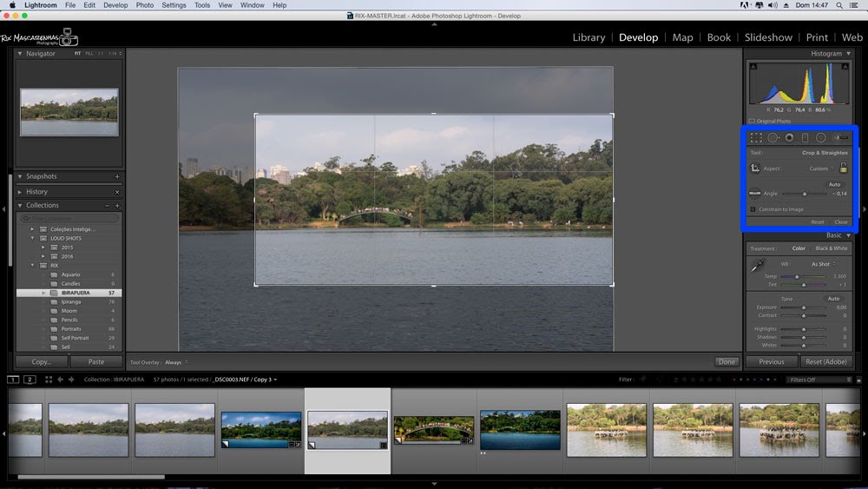Select the Crop Overlay tool icon
The image size is (868, 489).
click(756, 137)
